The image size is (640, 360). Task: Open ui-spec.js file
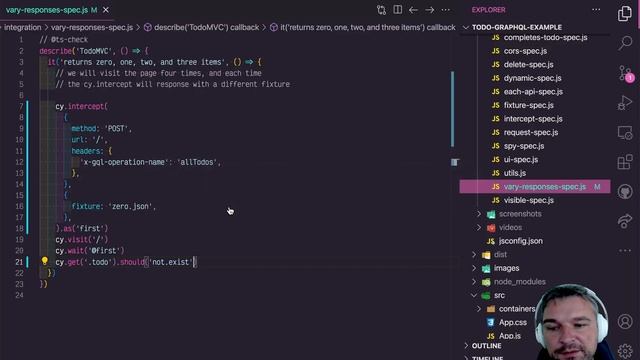pyautogui.click(x=520, y=160)
